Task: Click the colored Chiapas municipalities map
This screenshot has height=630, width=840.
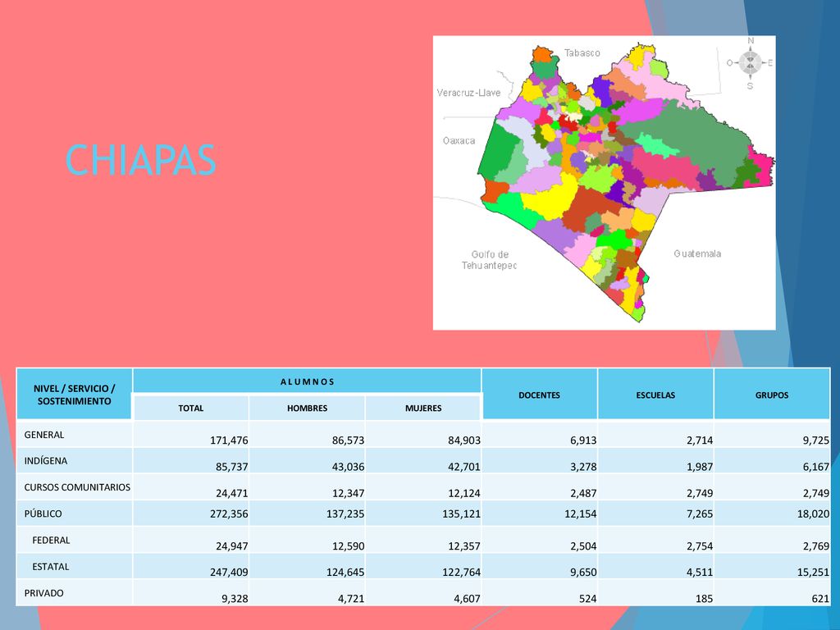Action: (604, 183)
